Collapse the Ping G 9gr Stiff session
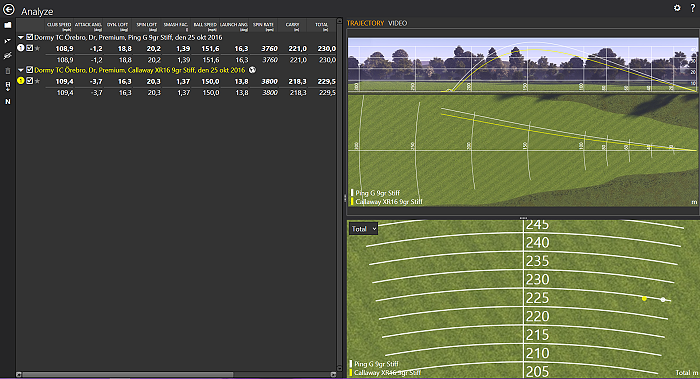700x379 pixels. pos(21,37)
